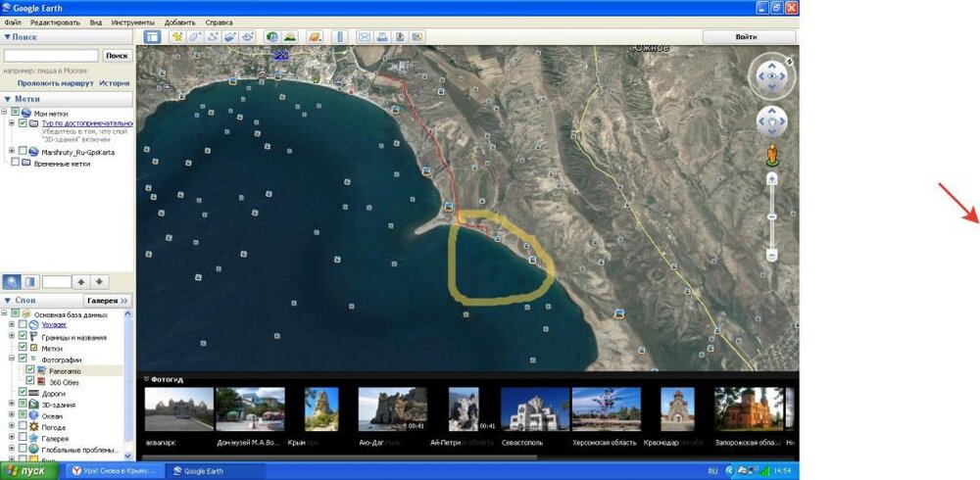Click the Войти sign-in button
The height and width of the screenshot is (480, 980).
pyautogui.click(x=749, y=37)
